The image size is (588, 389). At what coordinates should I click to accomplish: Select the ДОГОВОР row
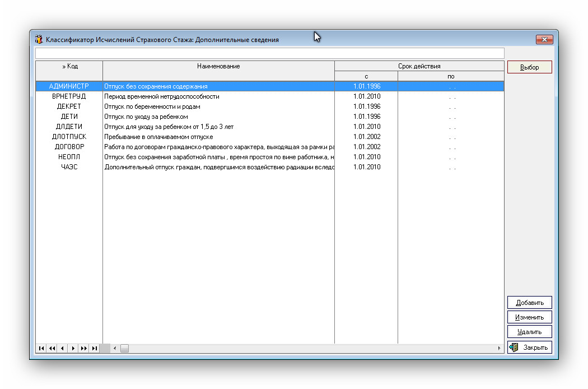click(69, 147)
